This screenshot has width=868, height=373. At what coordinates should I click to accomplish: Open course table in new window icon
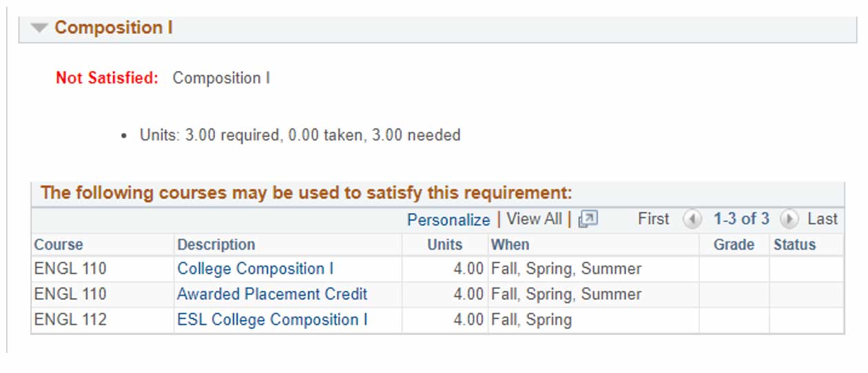(588, 219)
